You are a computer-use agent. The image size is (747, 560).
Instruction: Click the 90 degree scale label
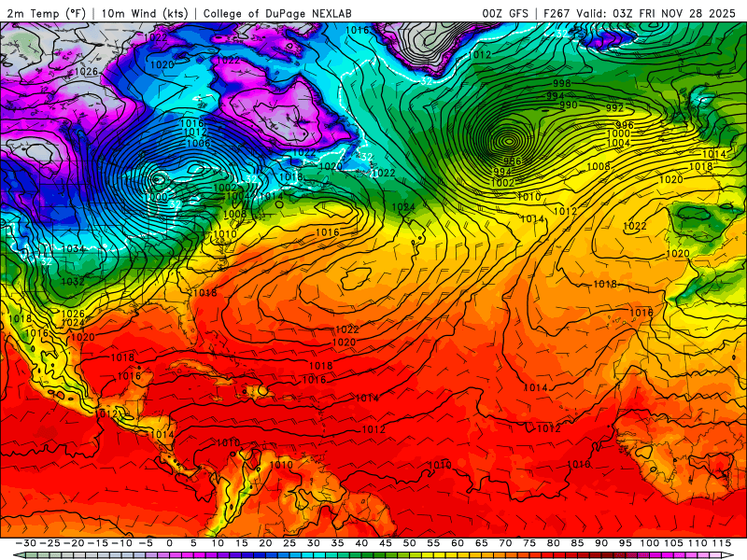click(601, 543)
